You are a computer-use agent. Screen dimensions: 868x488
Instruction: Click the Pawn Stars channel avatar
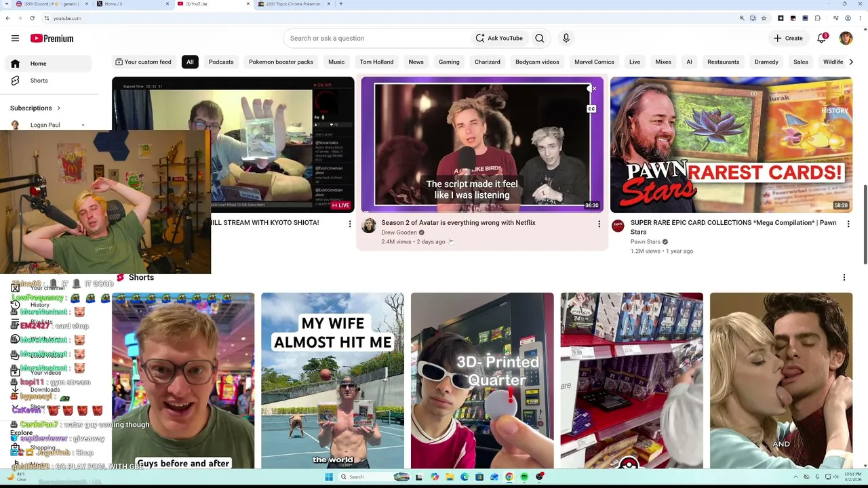click(x=618, y=226)
